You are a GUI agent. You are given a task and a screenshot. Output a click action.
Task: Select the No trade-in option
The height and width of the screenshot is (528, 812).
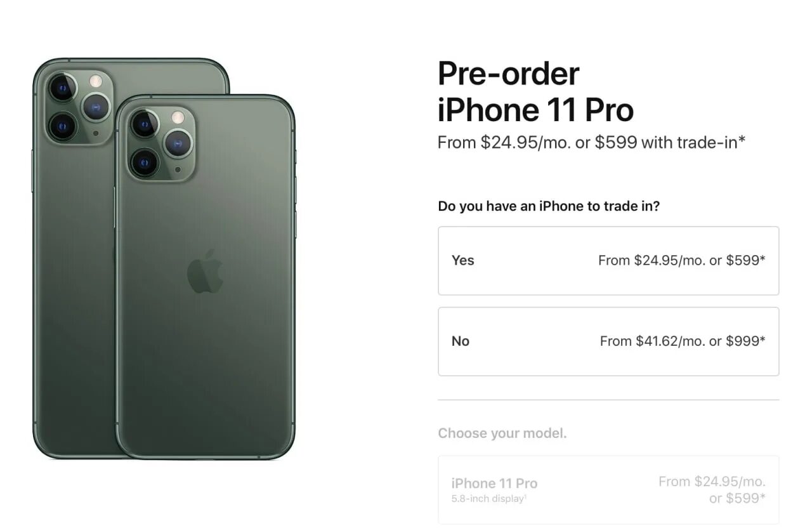608,341
